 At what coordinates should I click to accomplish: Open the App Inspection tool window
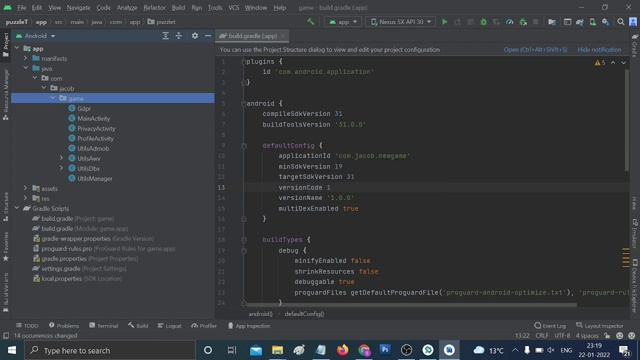click(249, 326)
